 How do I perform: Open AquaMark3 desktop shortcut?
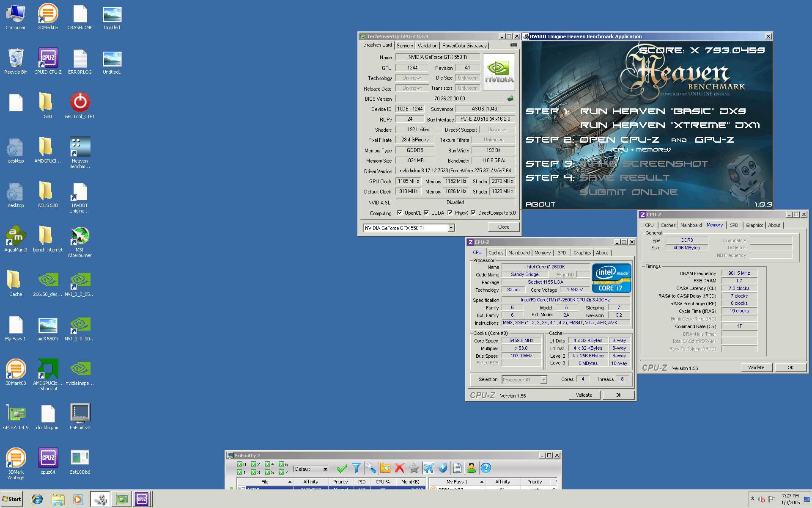pos(16,239)
